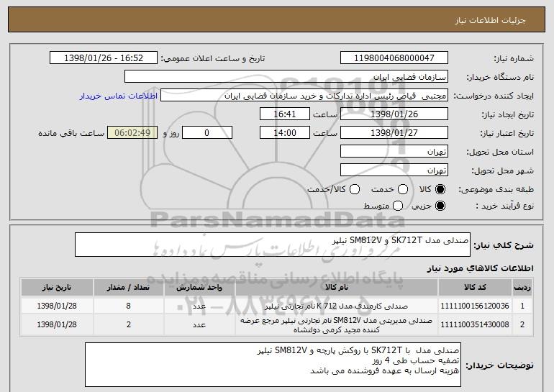Select the 'کالا/خدمت' radio button
Image resolution: width=554 pixels, height=392 pixels.
click(x=355, y=189)
